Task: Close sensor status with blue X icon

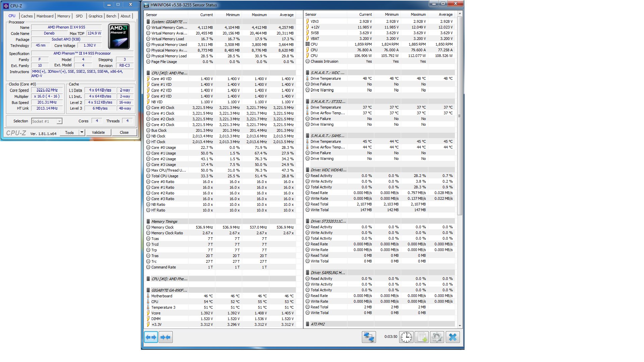Action: tap(452, 337)
